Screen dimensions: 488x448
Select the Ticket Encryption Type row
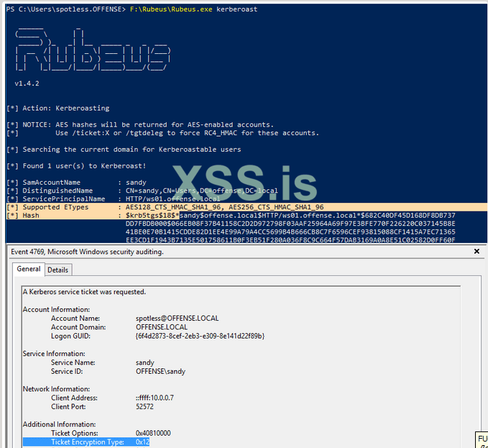tap(86, 442)
